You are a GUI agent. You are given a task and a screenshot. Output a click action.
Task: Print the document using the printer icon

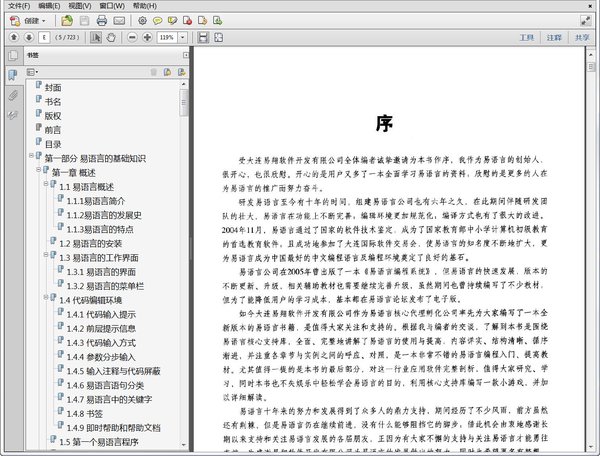point(101,21)
